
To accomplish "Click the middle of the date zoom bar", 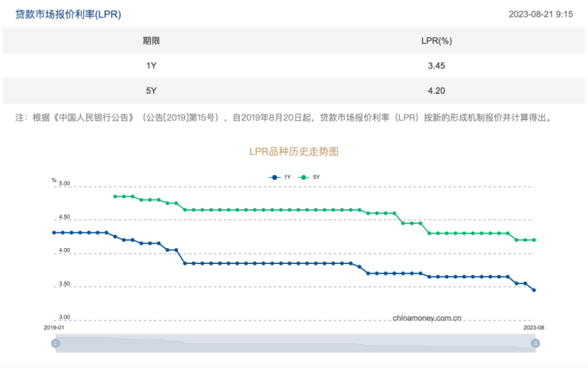I will [296, 343].
